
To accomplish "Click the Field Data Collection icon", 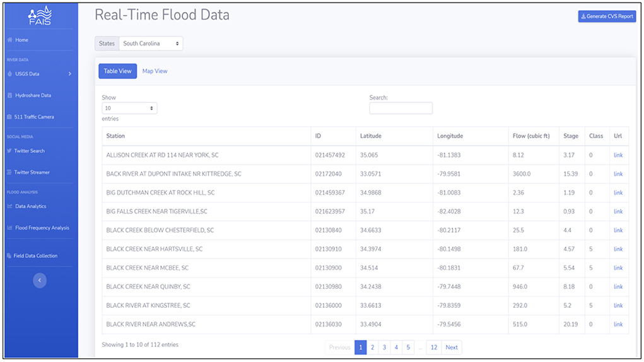I will tap(9, 255).
